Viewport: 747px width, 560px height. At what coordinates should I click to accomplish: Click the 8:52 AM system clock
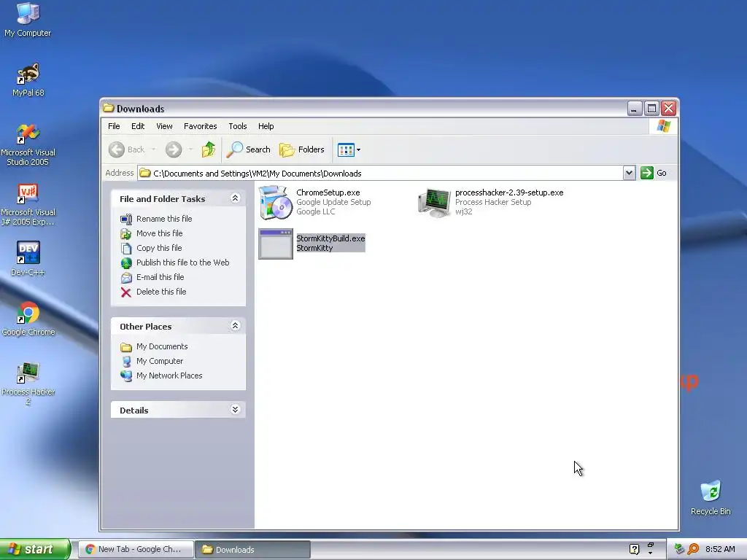(720, 549)
